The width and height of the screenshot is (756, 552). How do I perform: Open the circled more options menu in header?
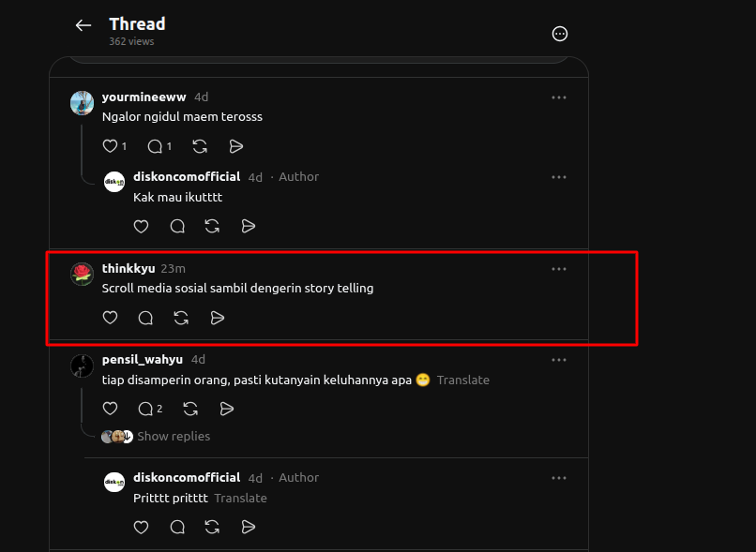click(x=559, y=34)
